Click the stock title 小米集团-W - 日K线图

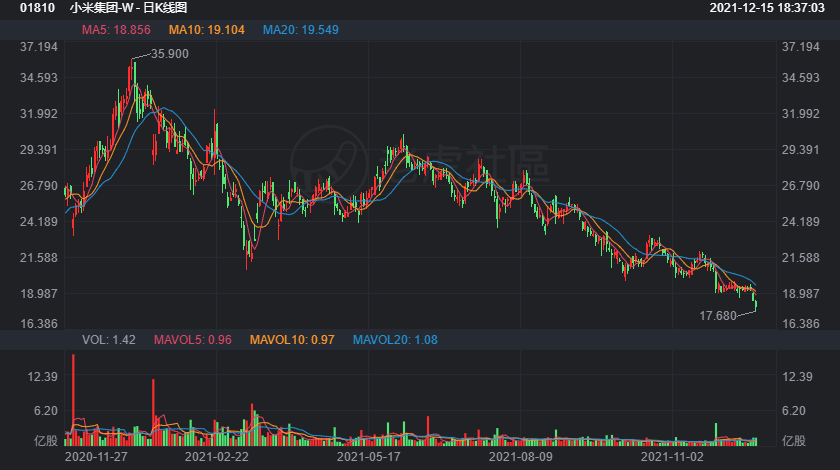coord(129,8)
